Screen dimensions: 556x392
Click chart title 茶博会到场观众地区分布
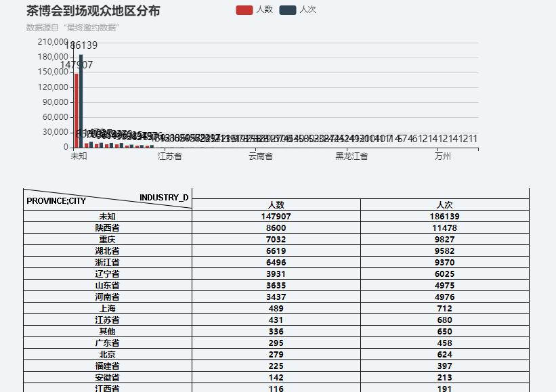[x=93, y=11]
